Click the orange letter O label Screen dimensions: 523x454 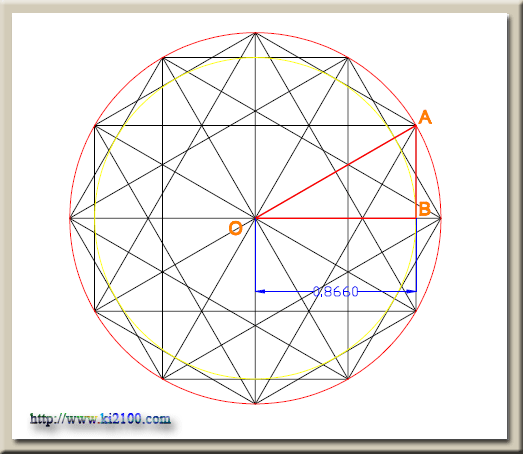(235, 229)
